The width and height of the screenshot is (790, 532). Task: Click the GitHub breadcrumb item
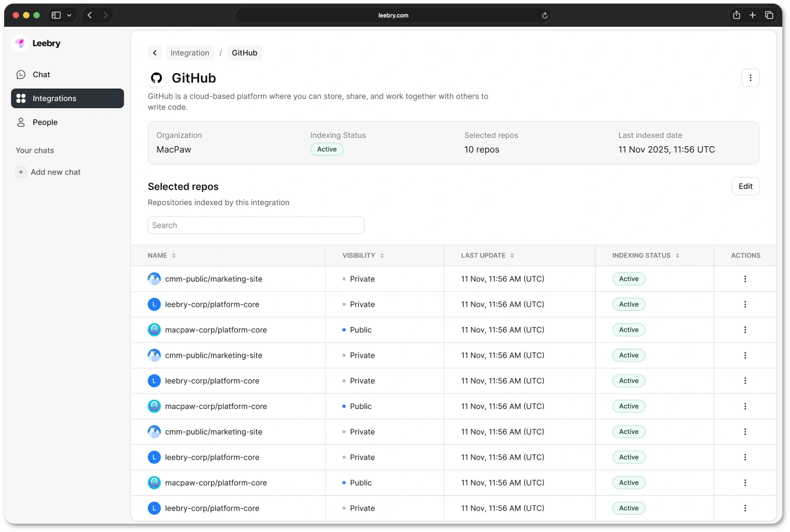244,53
